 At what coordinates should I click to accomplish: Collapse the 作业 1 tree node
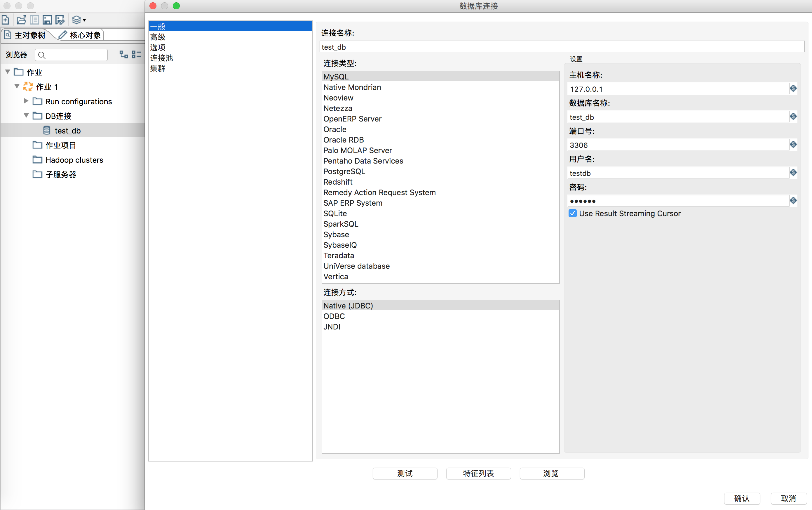tap(17, 86)
